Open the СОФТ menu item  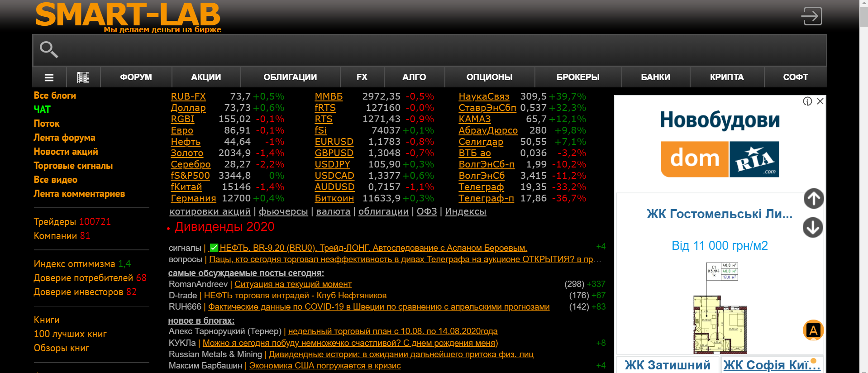(796, 77)
